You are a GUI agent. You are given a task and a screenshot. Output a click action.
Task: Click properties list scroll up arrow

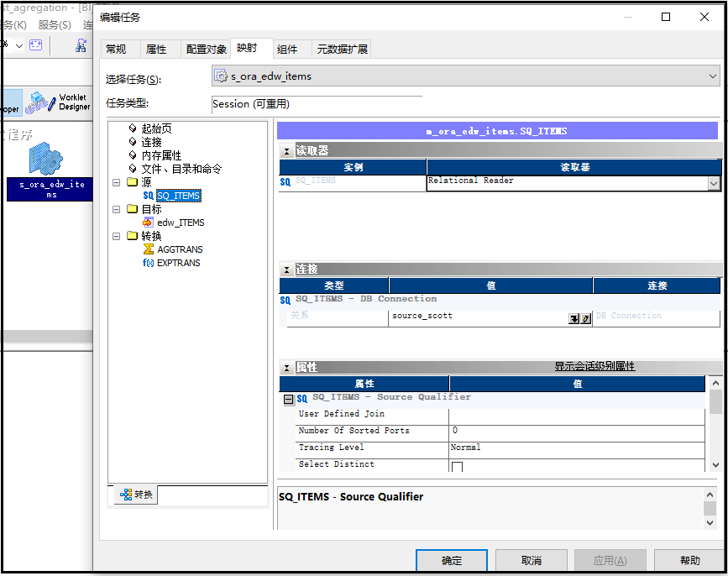point(715,383)
